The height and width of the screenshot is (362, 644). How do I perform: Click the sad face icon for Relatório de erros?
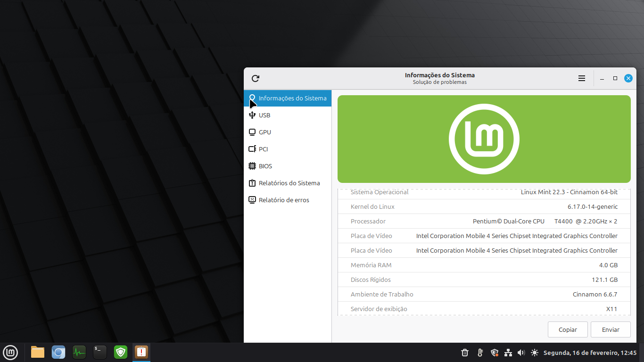click(252, 200)
